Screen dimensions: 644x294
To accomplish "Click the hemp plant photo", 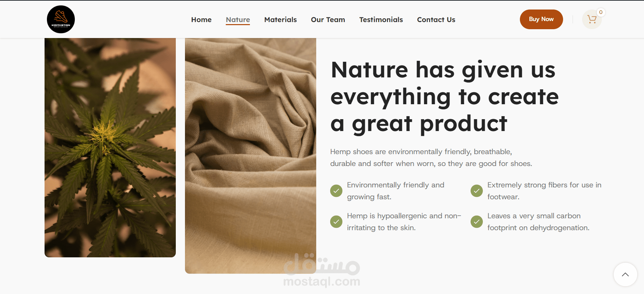I will [110, 147].
